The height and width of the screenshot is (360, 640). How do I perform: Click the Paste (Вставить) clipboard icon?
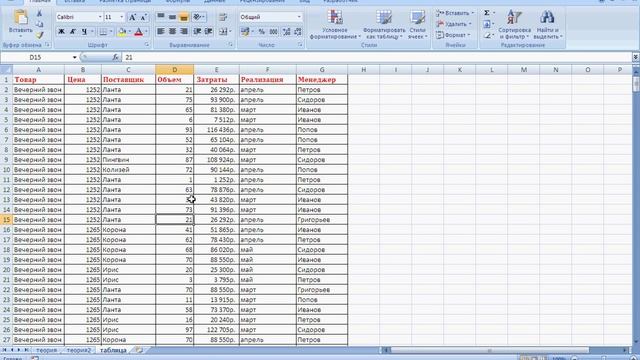point(20,18)
